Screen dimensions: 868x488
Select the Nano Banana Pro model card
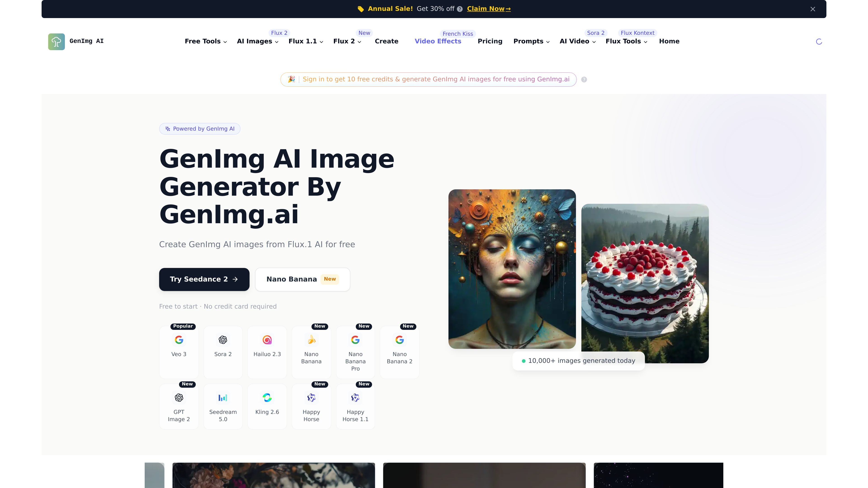[x=355, y=352]
